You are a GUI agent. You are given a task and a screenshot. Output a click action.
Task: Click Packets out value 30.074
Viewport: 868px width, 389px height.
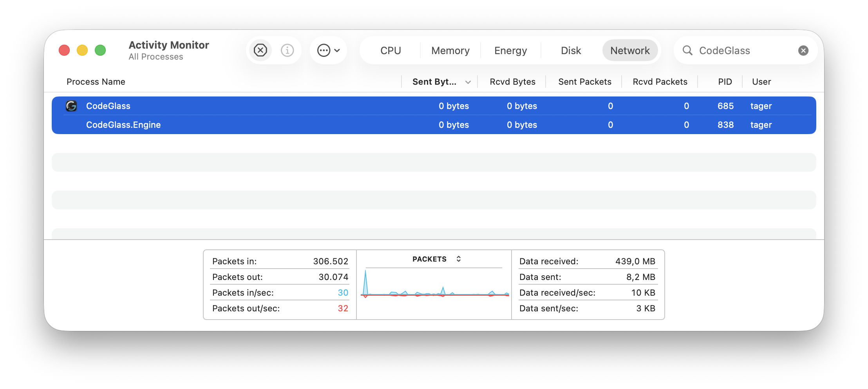point(333,277)
